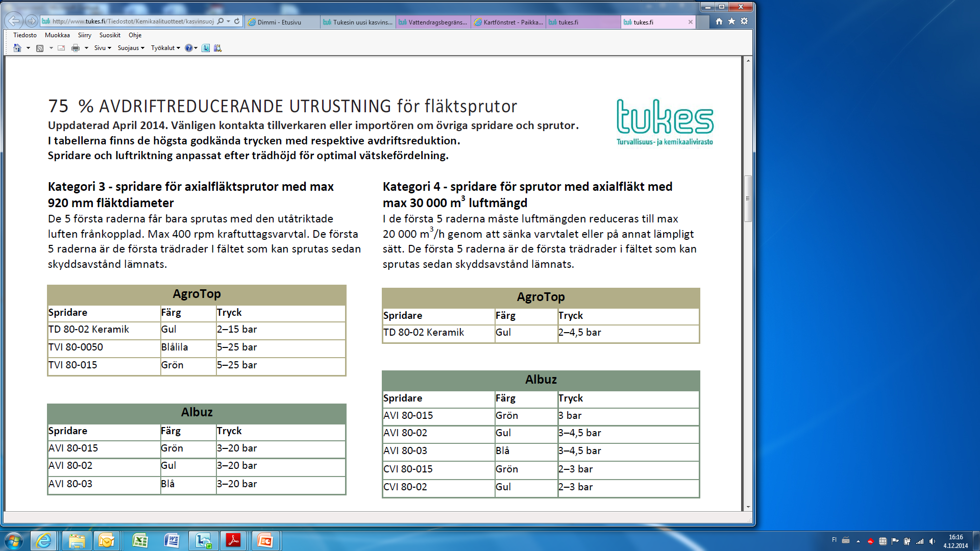The height and width of the screenshot is (551, 980).
Task: Go back using the browser Back arrow
Action: pyautogui.click(x=14, y=21)
